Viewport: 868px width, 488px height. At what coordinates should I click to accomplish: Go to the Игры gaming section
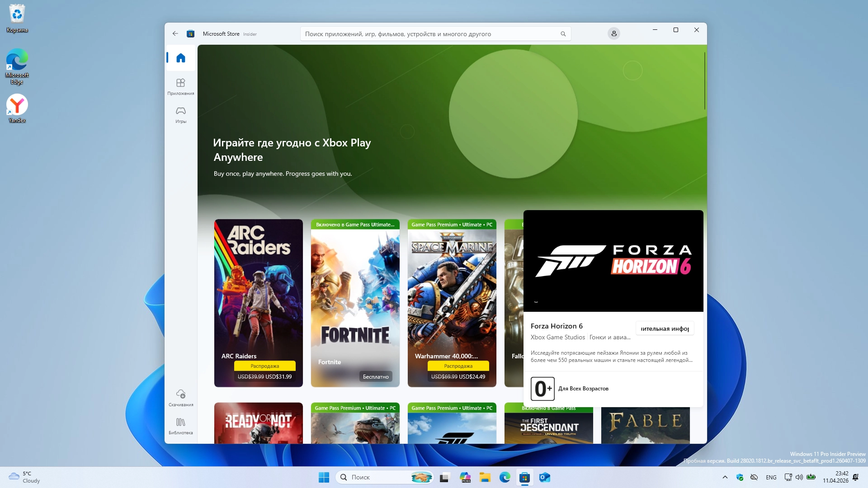tap(181, 114)
